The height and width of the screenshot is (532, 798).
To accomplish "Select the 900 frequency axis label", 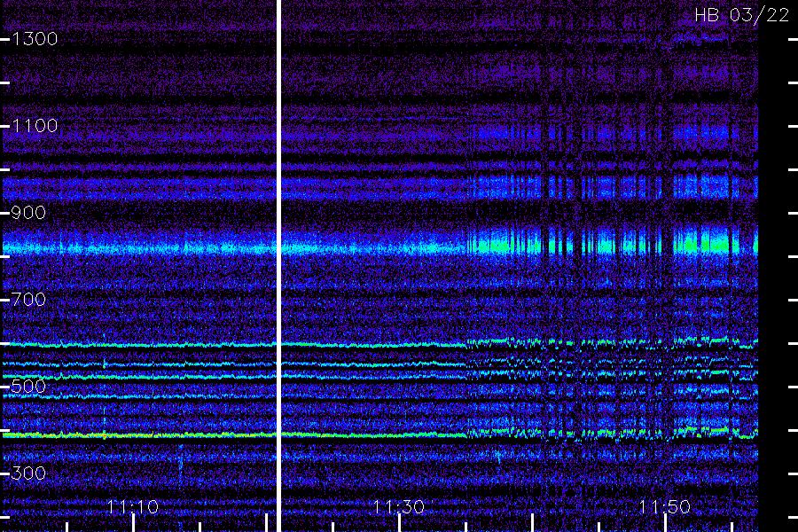I will (x=28, y=212).
